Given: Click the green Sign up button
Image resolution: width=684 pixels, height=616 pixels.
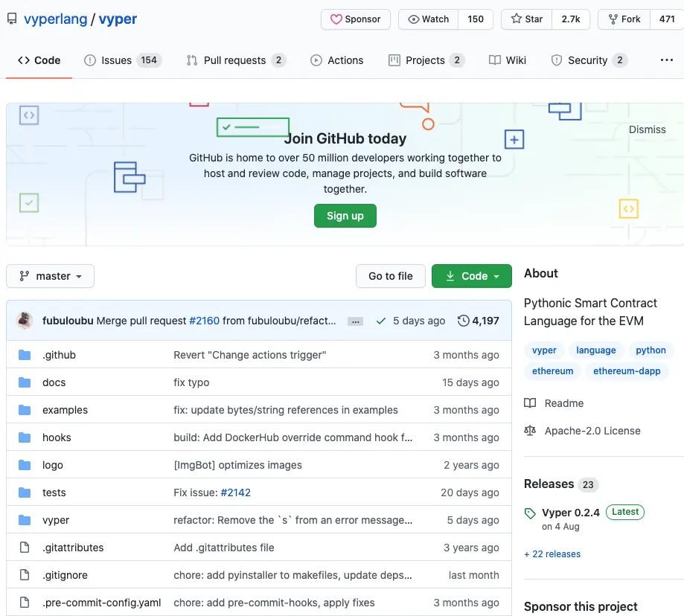Looking at the screenshot, I should click(345, 216).
